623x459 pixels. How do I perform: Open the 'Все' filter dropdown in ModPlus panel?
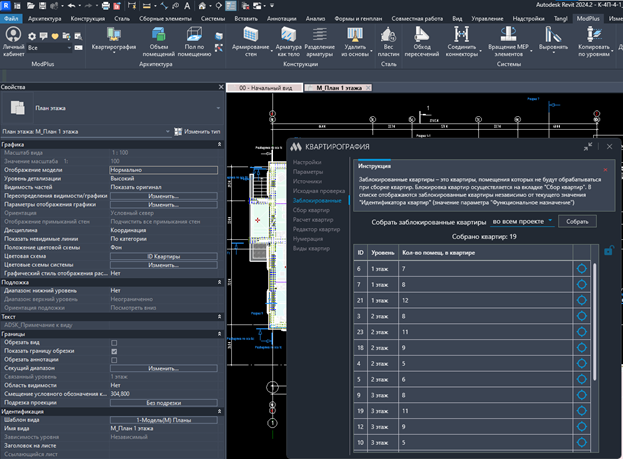pyautogui.click(x=50, y=48)
